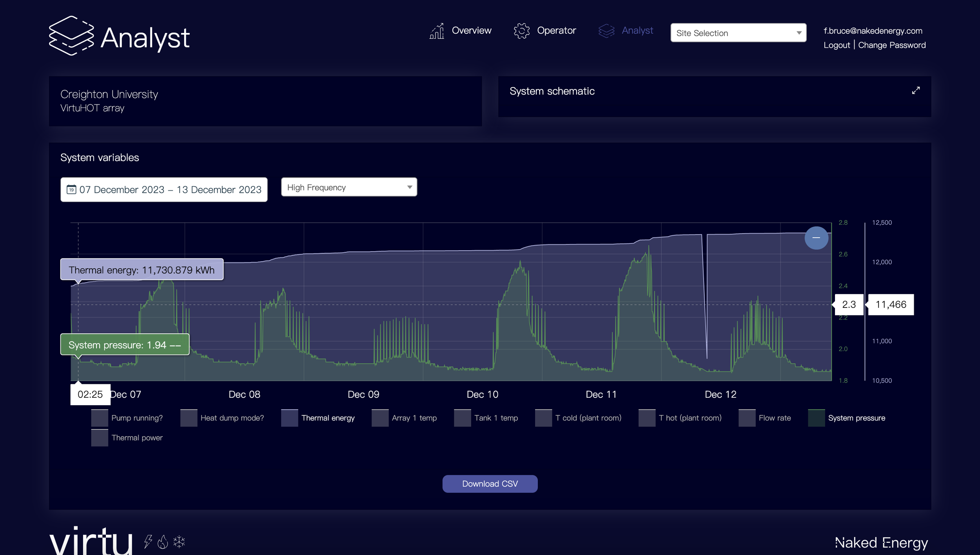The width and height of the screenshot is (980, 555).
Task: Click the Operator gear icon
Action: [521, 31]
